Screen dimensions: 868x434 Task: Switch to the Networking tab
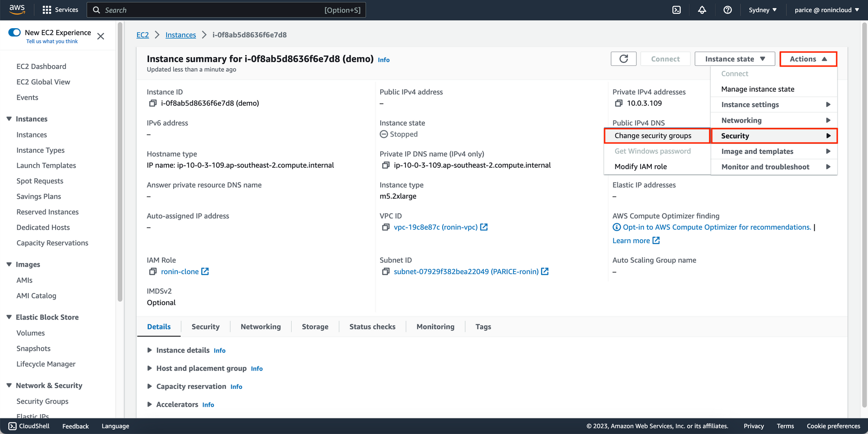coord(261,327)
